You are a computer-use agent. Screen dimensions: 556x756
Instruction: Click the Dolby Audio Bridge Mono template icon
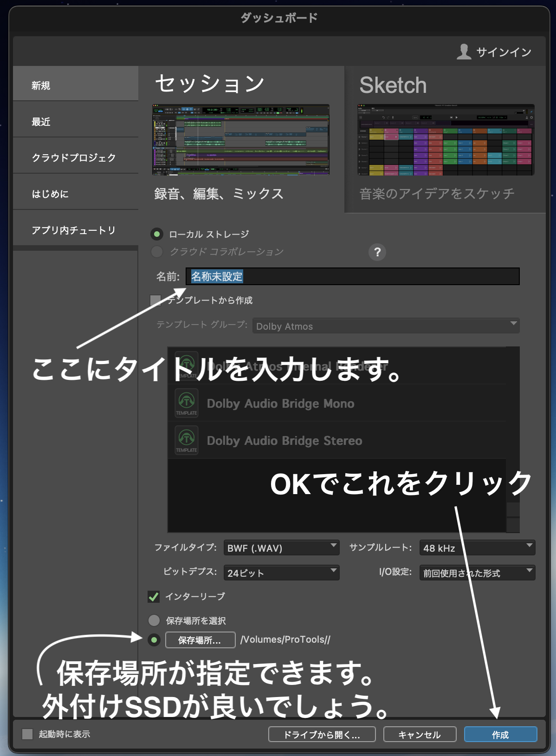coord(187,403)
